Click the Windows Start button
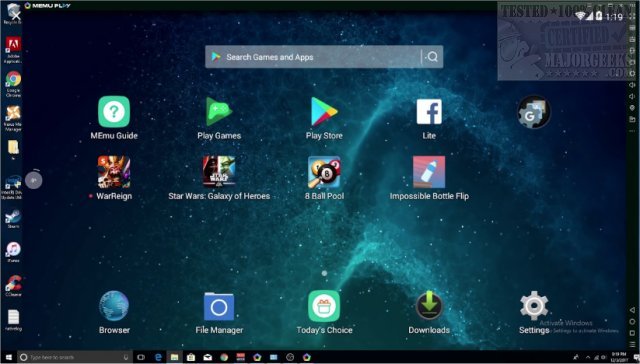Screen dimensions: 640x364 point(8,357)
